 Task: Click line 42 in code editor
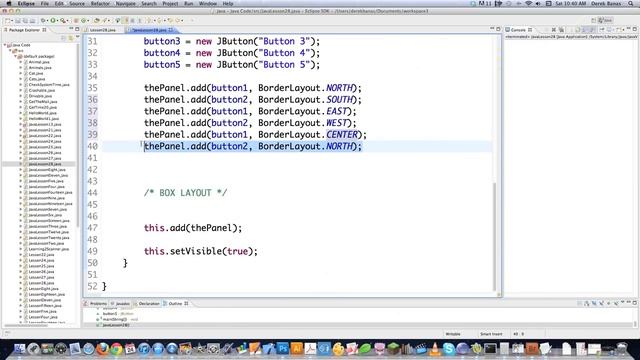pos(297,169)
